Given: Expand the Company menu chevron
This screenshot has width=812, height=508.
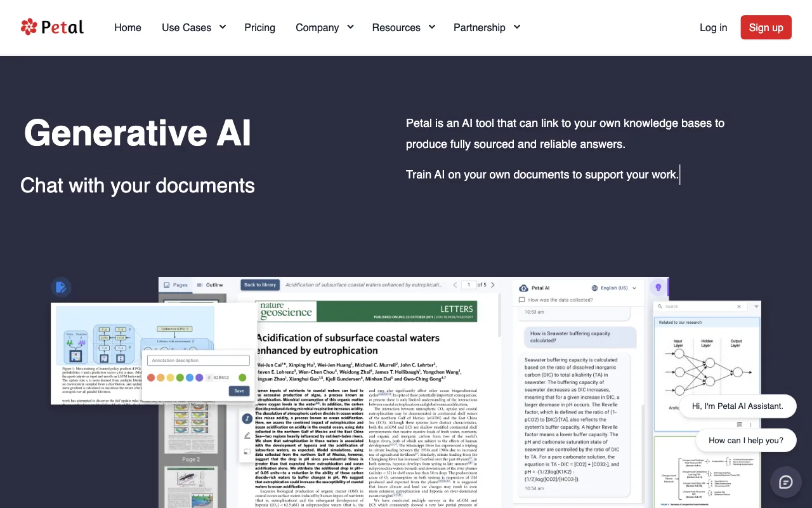Looking at the screenshot, I should click(x=350, y=27).
